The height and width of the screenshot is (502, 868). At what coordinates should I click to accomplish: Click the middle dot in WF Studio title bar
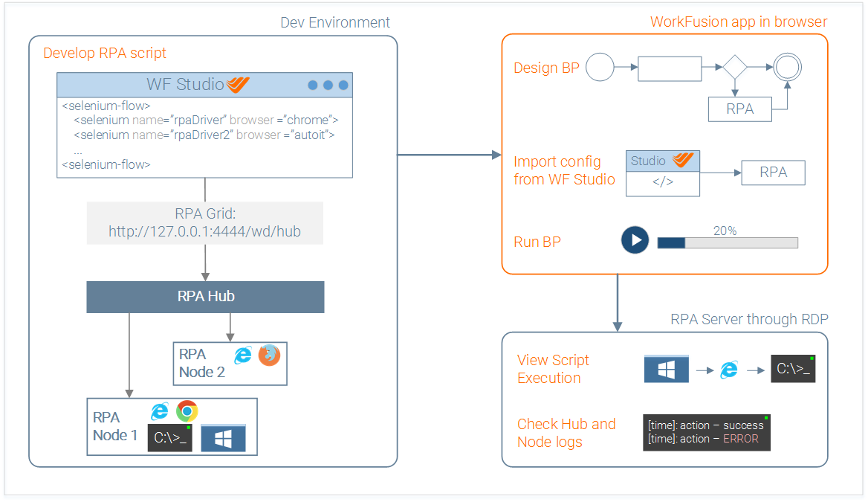pos(328,85)
